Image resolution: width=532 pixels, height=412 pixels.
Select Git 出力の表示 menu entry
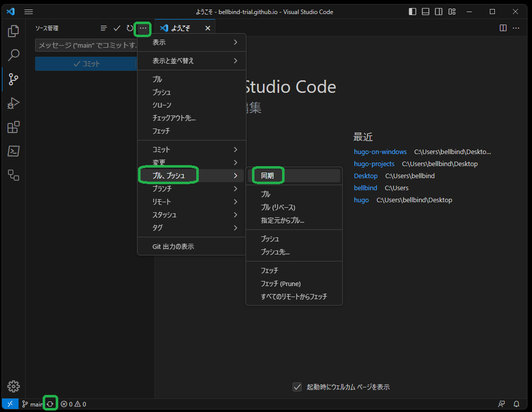click(191, 246)
